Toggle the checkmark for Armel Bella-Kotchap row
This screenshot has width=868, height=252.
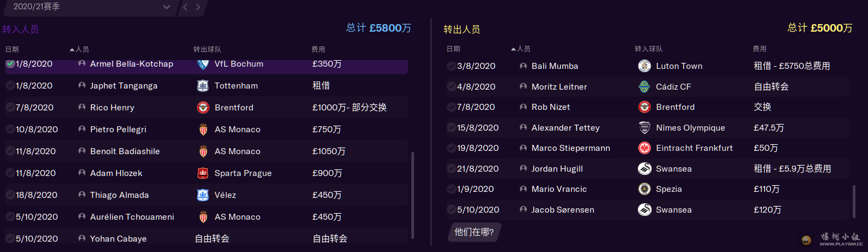[10, 64]
